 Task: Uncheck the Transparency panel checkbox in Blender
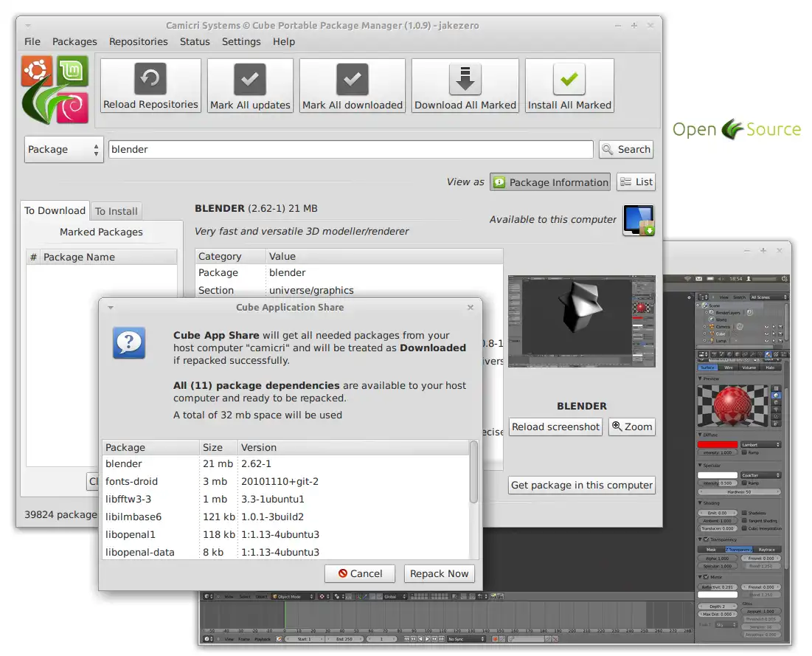(706, 539)
